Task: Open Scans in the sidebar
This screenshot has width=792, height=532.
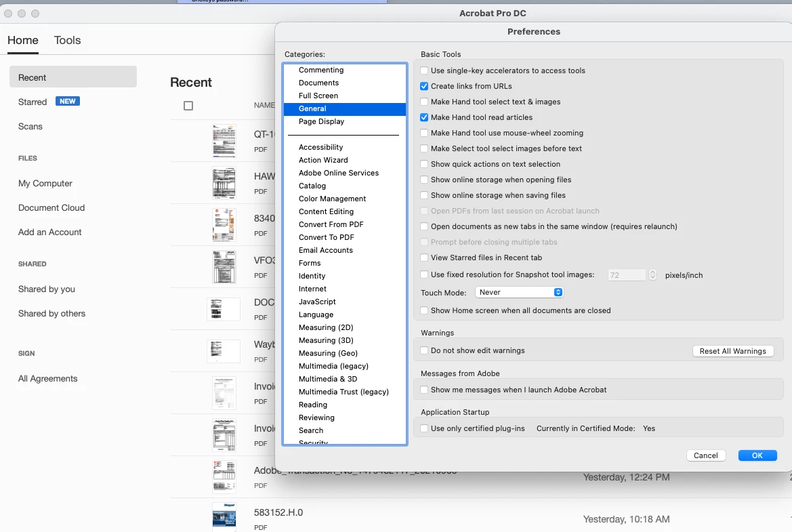Action: click(30, 126)
